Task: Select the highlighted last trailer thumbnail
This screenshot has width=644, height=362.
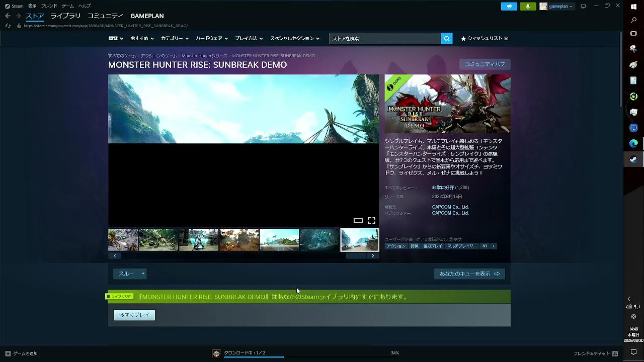Action: point(360,240)
